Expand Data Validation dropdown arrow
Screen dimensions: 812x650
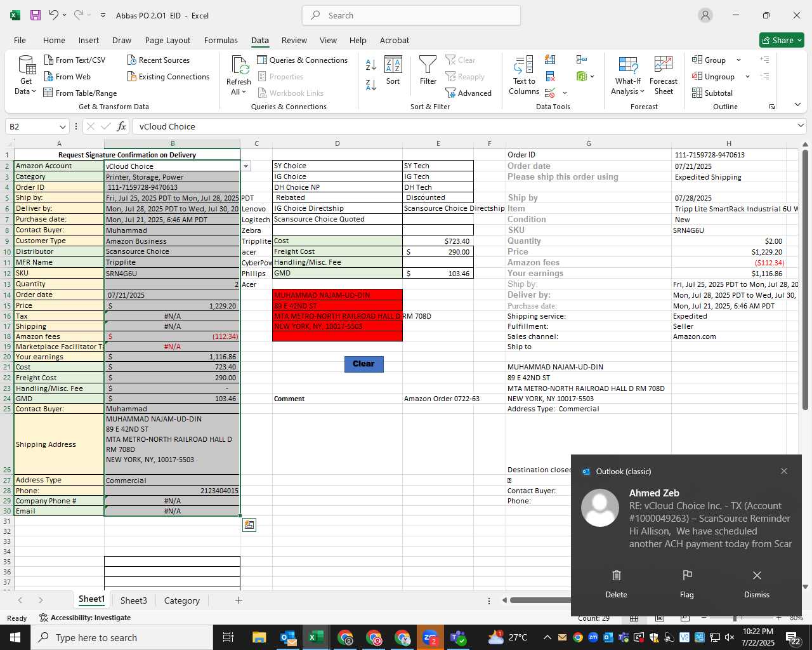click(x=565, y=93)
